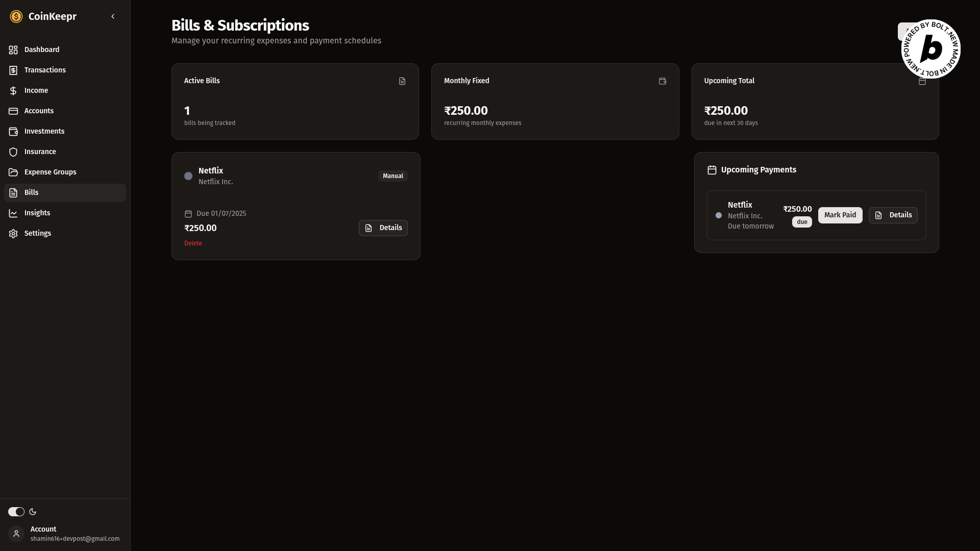Delete the Netflix bill
The height and width of the screenshot is (551, 980).
[x=193, y=243]
